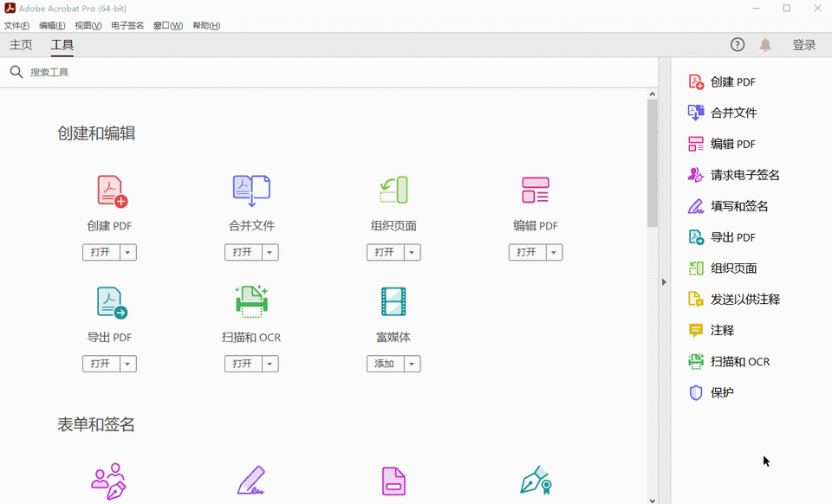Switch to the 主页 tab
Image resolution: width=832 pixels, height=504 pixels.
[21, 45]
